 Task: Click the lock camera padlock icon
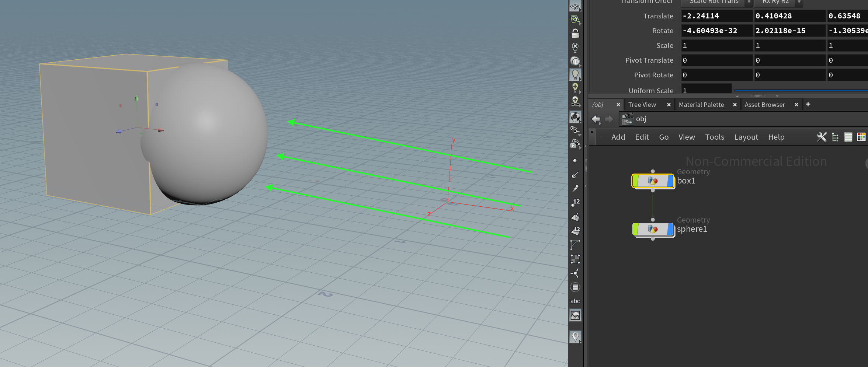(x=575, y=34)
